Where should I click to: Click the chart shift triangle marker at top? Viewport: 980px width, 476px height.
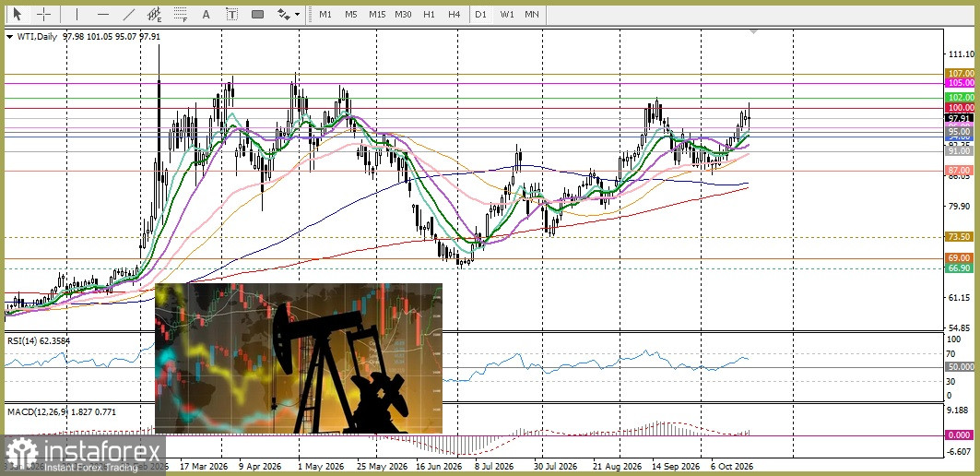754,30
